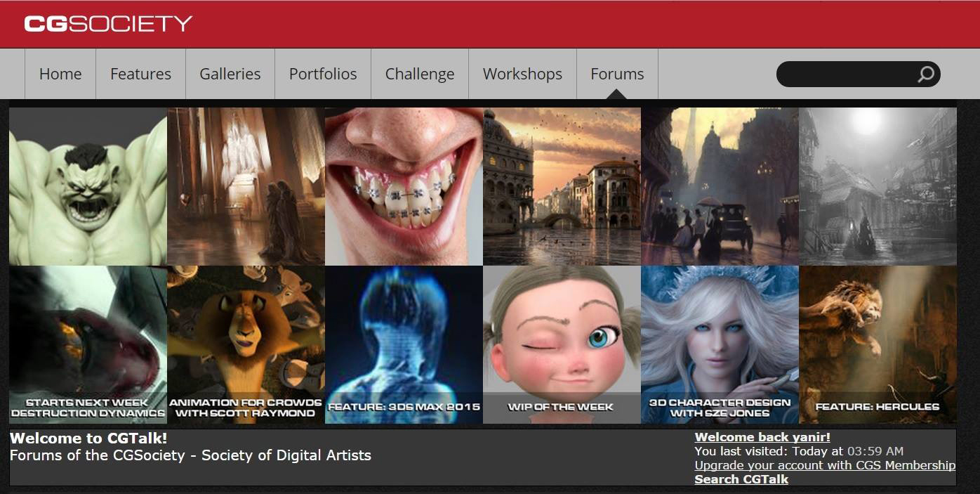980x494 pixels.
Task: Go to the Features menu
Action: pyautogui.click(x=140, y=74)
